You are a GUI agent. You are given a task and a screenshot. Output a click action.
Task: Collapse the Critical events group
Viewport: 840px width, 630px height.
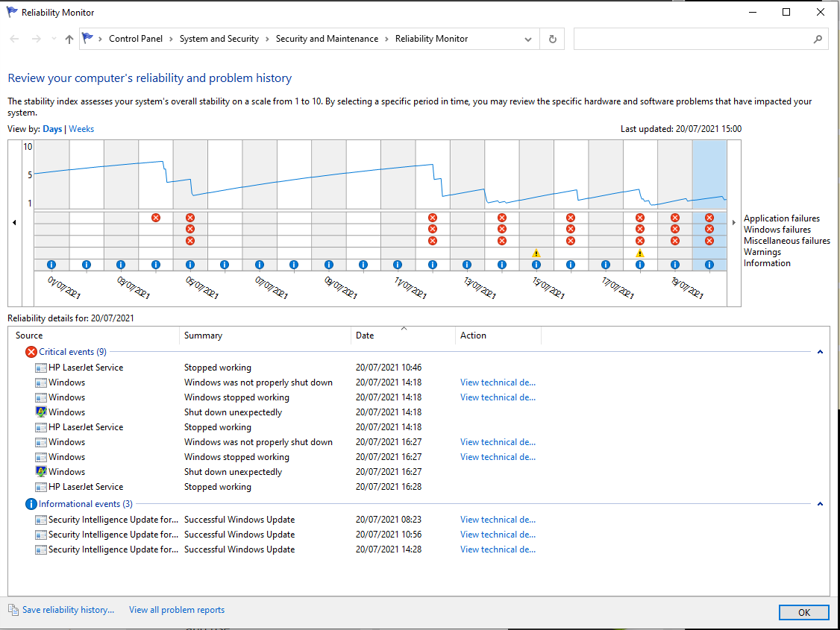pyautogui.click(x=820, y=352)
